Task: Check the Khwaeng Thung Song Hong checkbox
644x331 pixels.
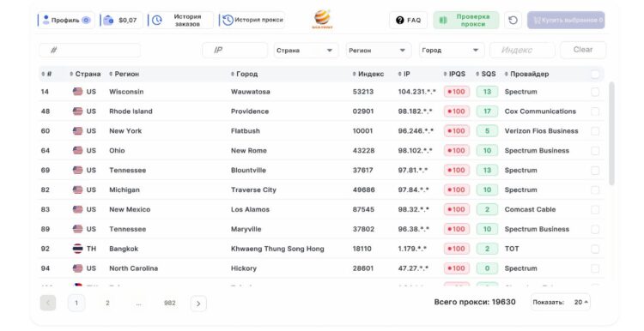Action: (x=595, y=249)
